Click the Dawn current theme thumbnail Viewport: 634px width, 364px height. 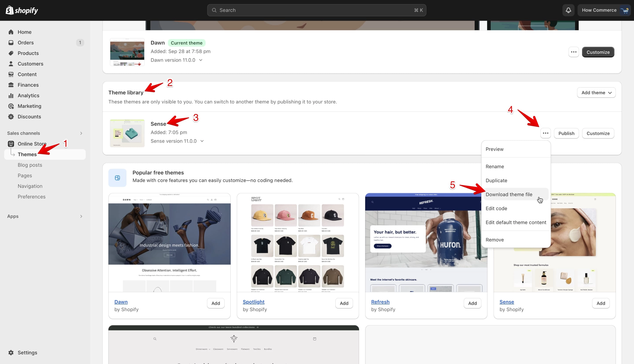coord(127,52)
